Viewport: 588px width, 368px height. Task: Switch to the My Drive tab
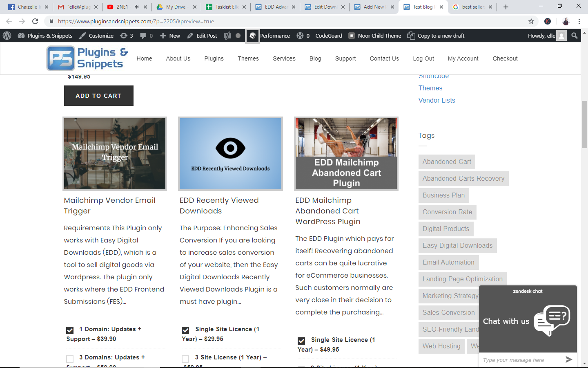tap(176, 7)
